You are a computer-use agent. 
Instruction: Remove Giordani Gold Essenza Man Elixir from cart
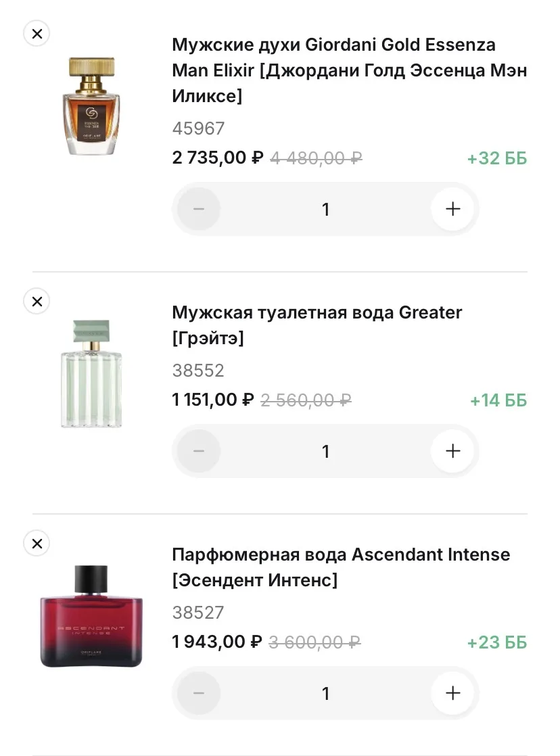(37, 33)
